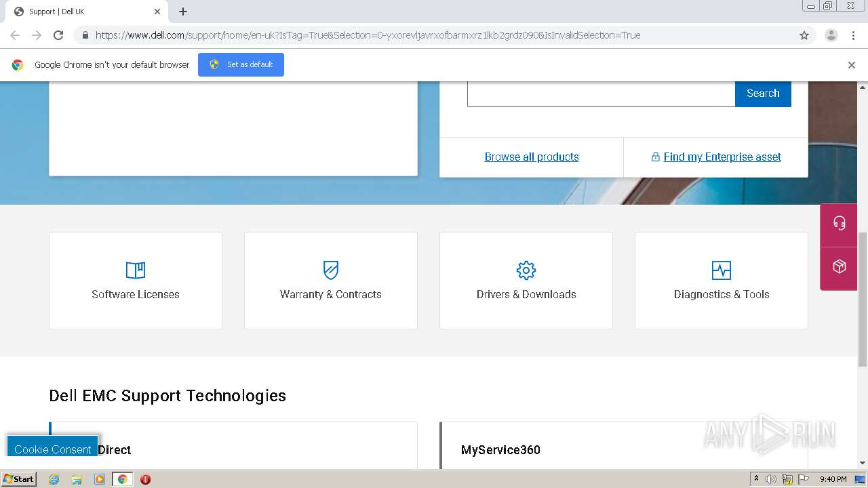Screen dimensions: 868x488
Task: Close the Support | Dell UK tab
Action: point(157,12)
